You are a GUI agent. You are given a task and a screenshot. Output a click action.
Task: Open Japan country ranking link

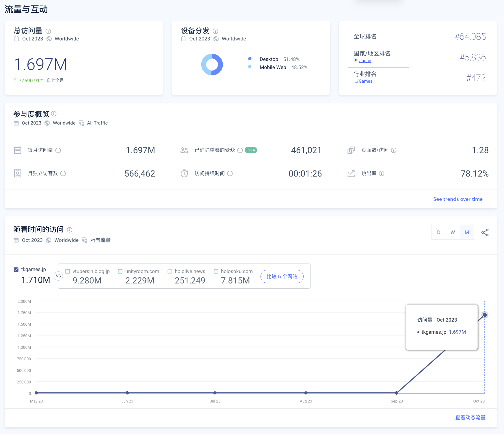tap(365, 61)
